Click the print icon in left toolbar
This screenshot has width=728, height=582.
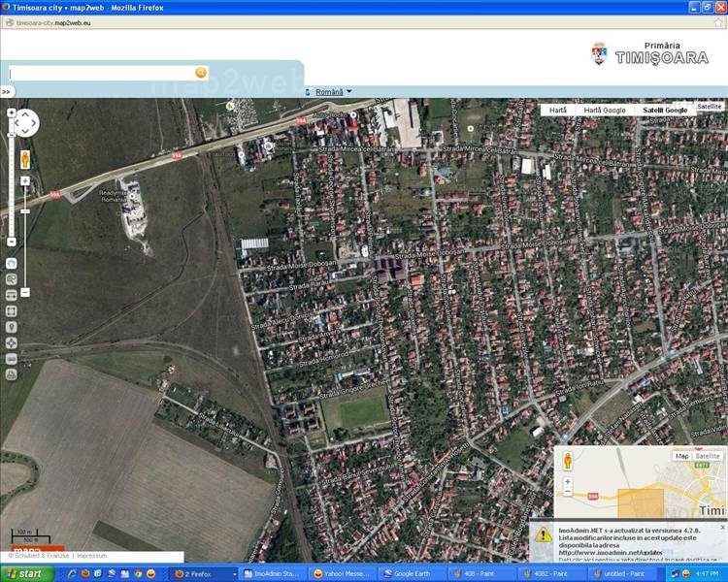[11, 373]
